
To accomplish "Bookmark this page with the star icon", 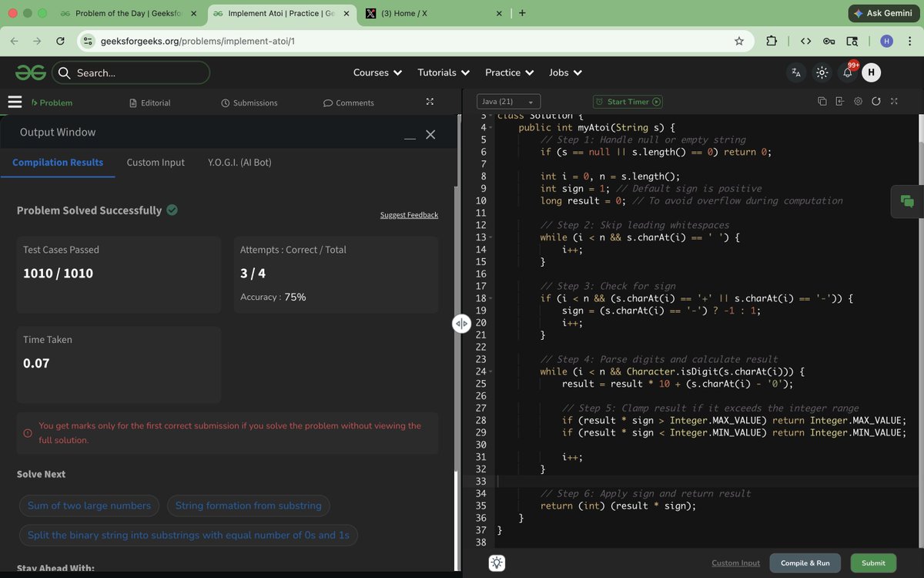I will click(x=739, y=41).
